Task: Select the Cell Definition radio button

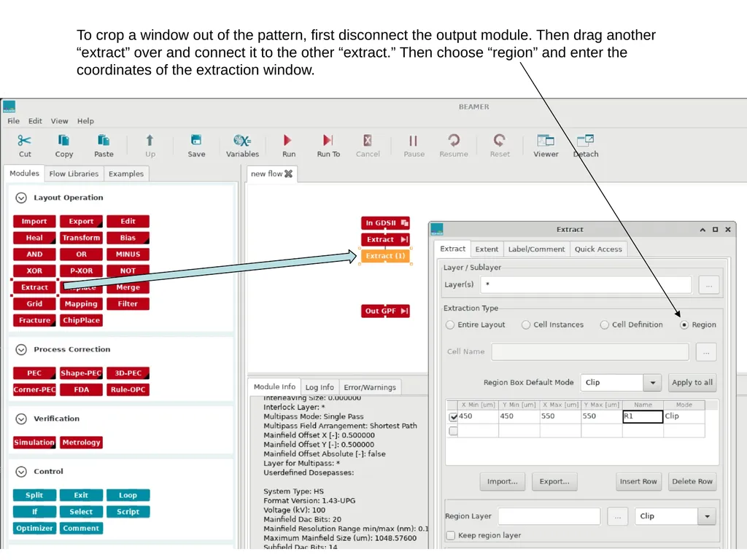Action: click(605, 324)
